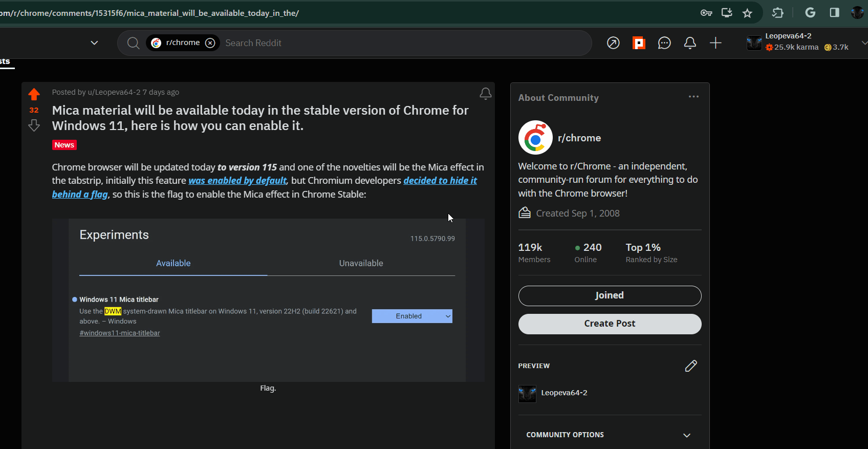Switch to the Unavailable experiments tab

pyautogui.click(x=361, y=263)
